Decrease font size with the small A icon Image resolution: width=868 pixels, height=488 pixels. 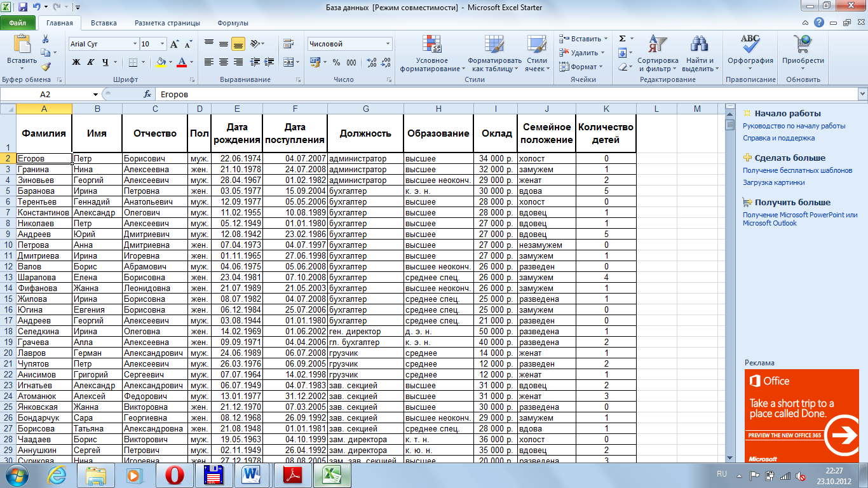click(188, 44)
